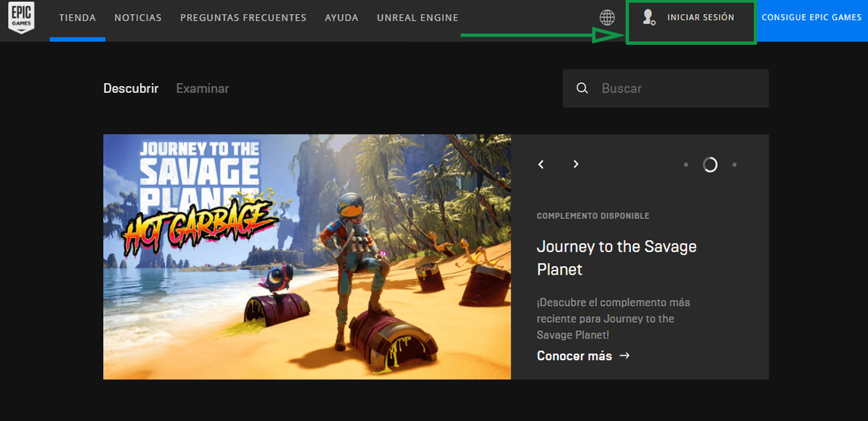Switch to the Examinar tab
Viewport: 868px width, 421px height.
202,88
